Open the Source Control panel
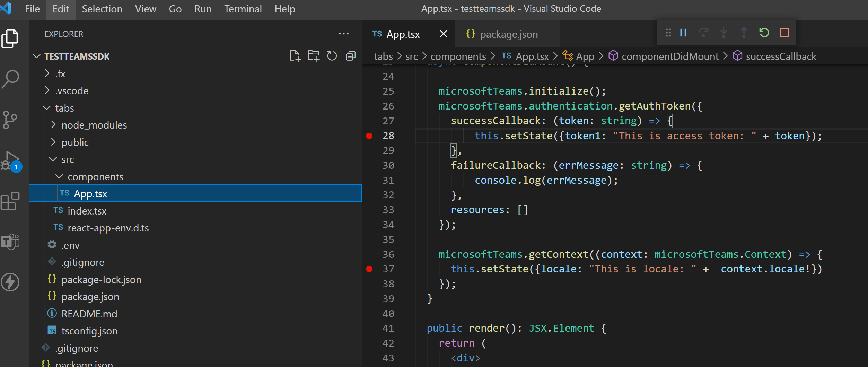Screen dimensions: 868x367 click(x=10, y=120)
